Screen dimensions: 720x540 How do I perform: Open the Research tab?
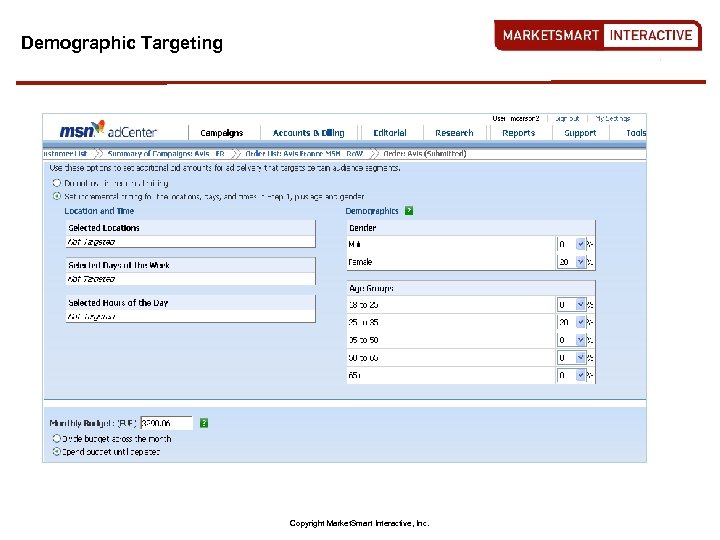454,133
